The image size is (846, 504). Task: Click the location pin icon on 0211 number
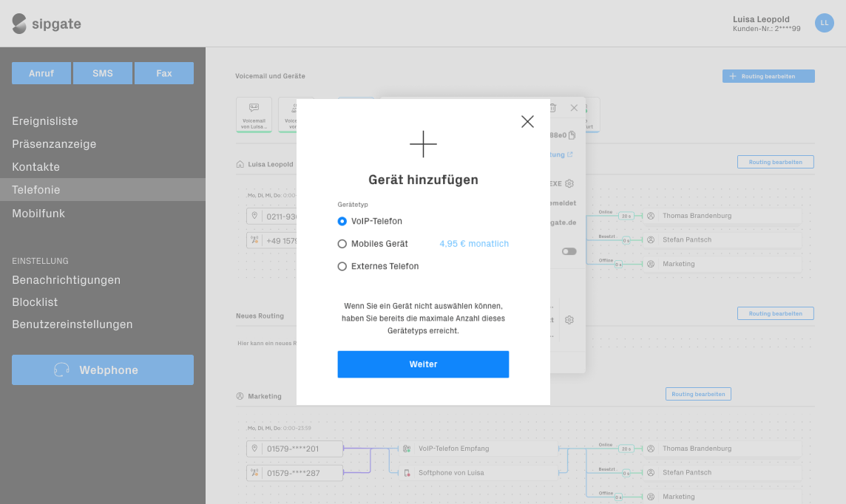coord(254,216)
